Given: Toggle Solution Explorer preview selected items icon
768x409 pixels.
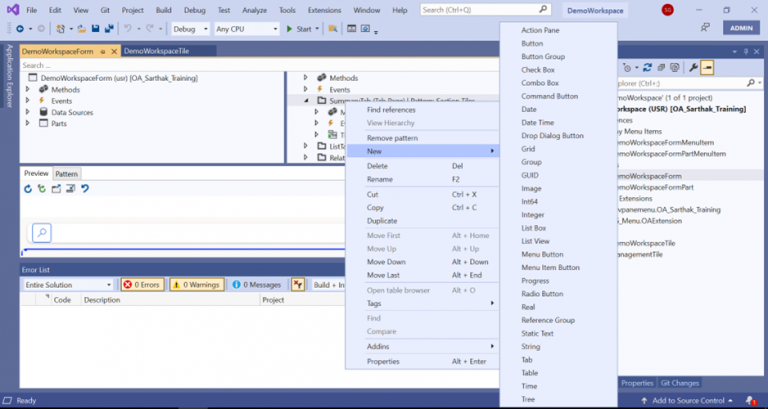Looking at the screenshot, I should tap(707, 68).
